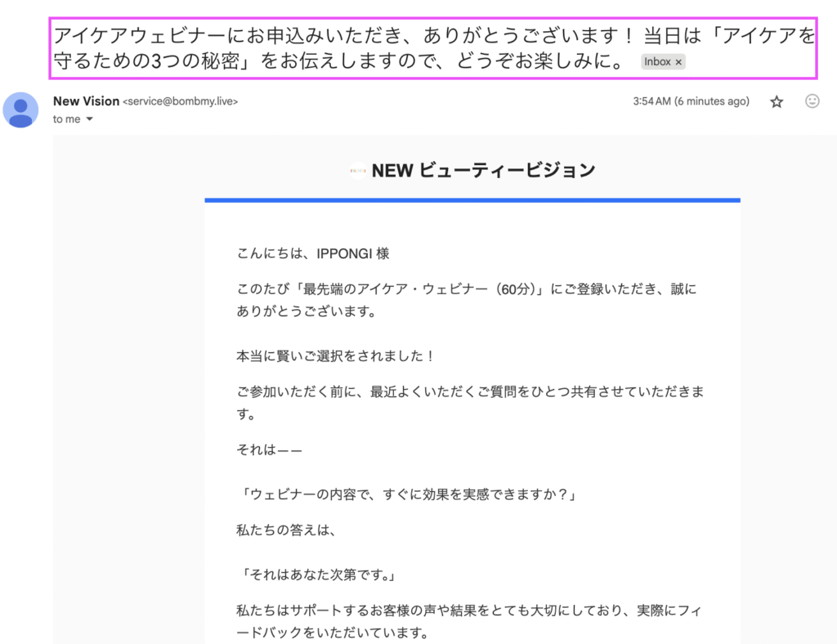Click the NEW ビューティービジョン heading
837x644 pixels.
(483, 171)
